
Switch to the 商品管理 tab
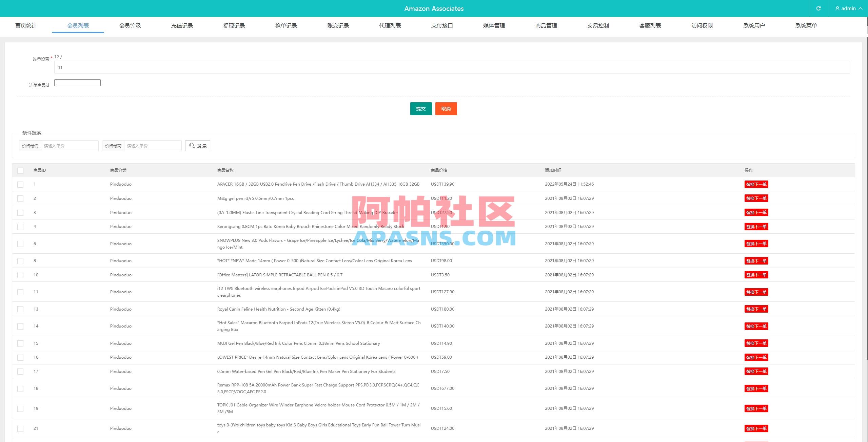click(x=546, y=25)
